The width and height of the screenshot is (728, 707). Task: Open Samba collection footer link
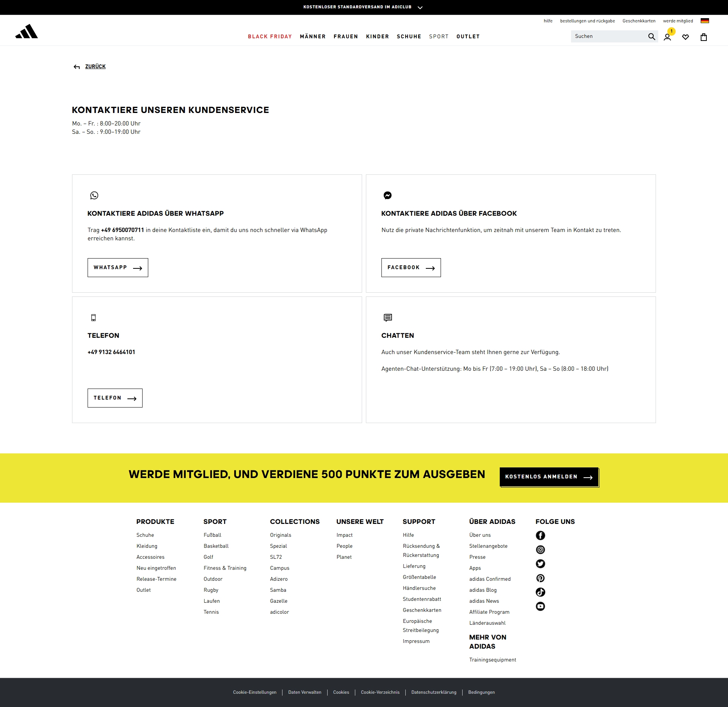tap(278, 590)
